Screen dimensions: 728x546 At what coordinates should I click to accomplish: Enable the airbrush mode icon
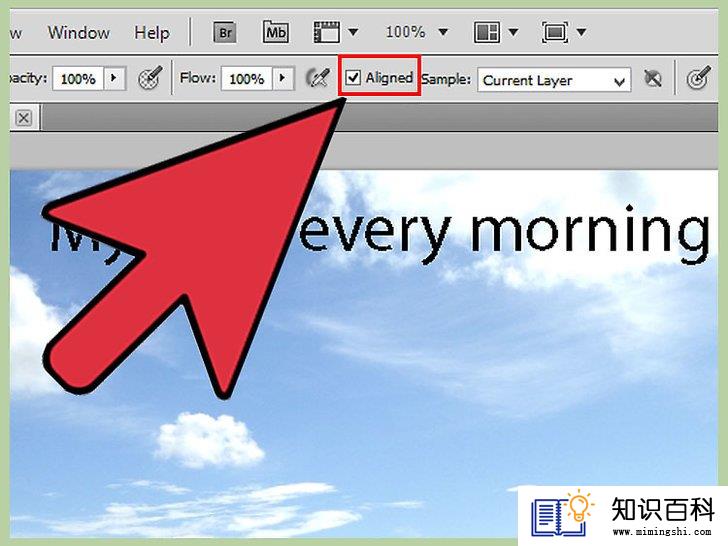pyautogui.click(x=318, y=78)
